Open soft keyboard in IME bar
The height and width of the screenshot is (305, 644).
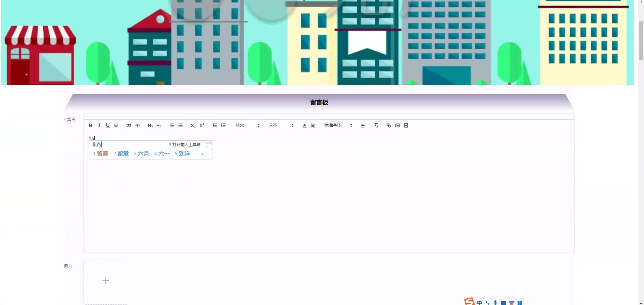click(x=503, y=303)
